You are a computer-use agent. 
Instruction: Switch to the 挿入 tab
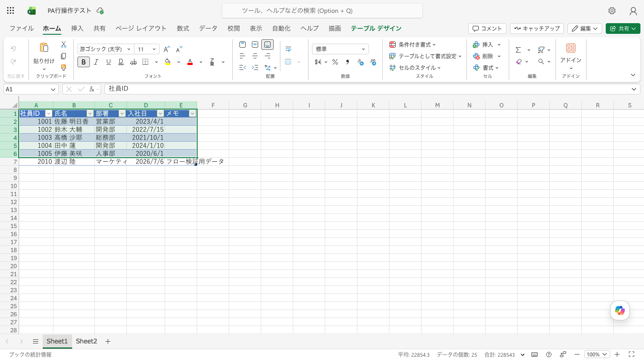pyautogui.click(x=77, y=29)
